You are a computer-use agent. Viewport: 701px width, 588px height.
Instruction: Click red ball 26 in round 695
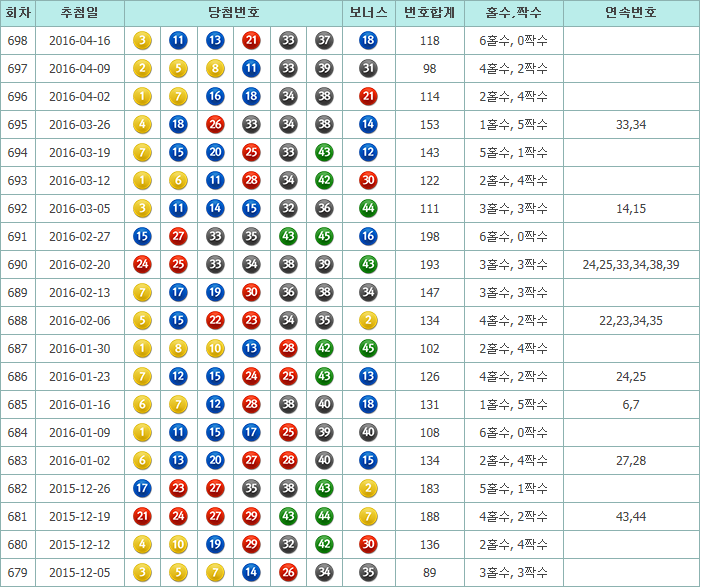(215, 125)
